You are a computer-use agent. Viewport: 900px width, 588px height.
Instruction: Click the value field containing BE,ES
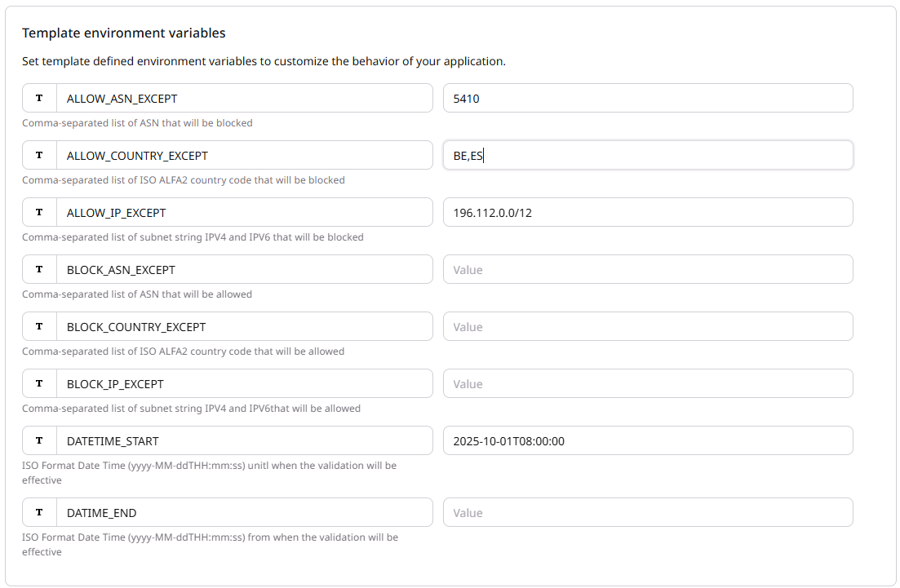pos(647,155)
